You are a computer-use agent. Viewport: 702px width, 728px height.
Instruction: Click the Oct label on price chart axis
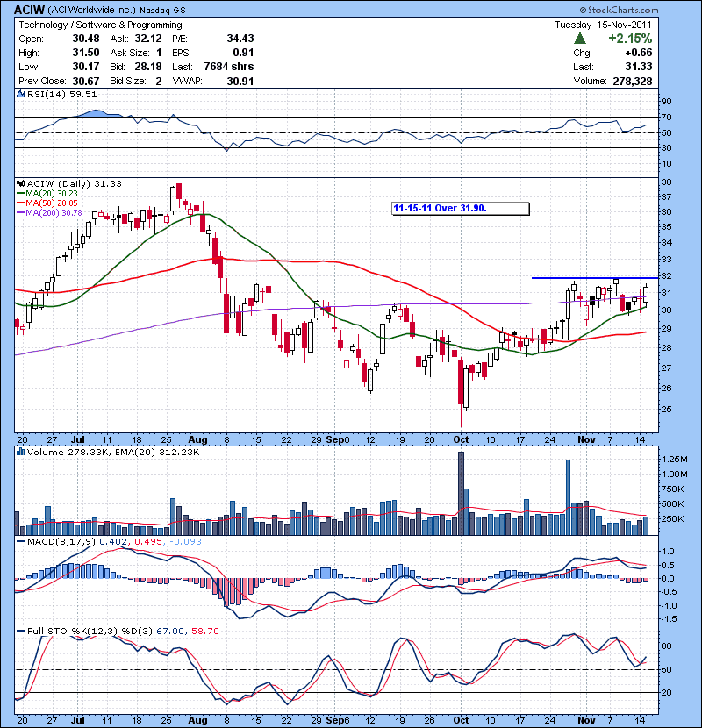coord(461,439)
